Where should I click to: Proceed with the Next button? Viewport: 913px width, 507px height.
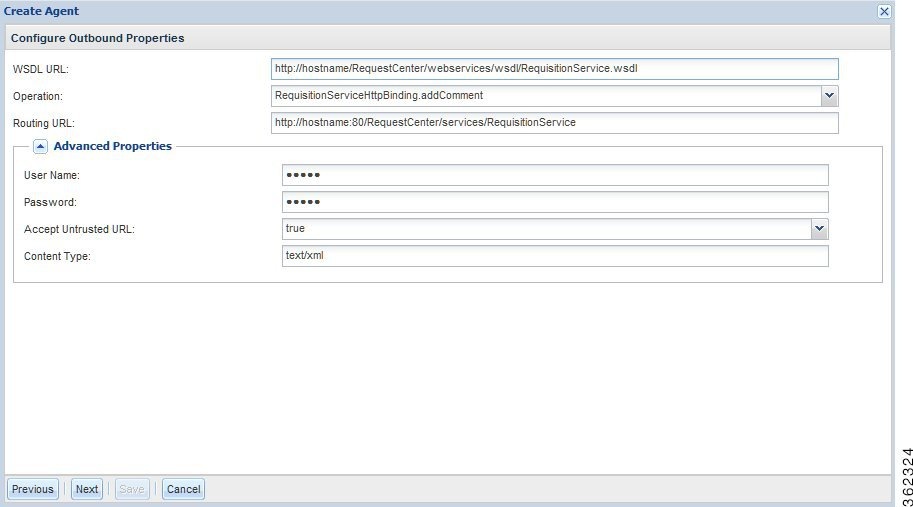[x=87, y=489]
